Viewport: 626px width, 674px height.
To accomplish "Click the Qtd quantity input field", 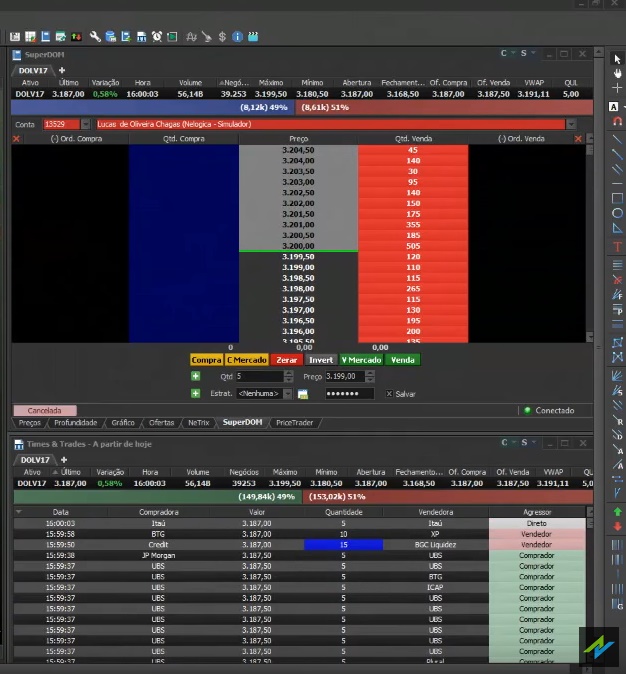I will click(260, 377).
